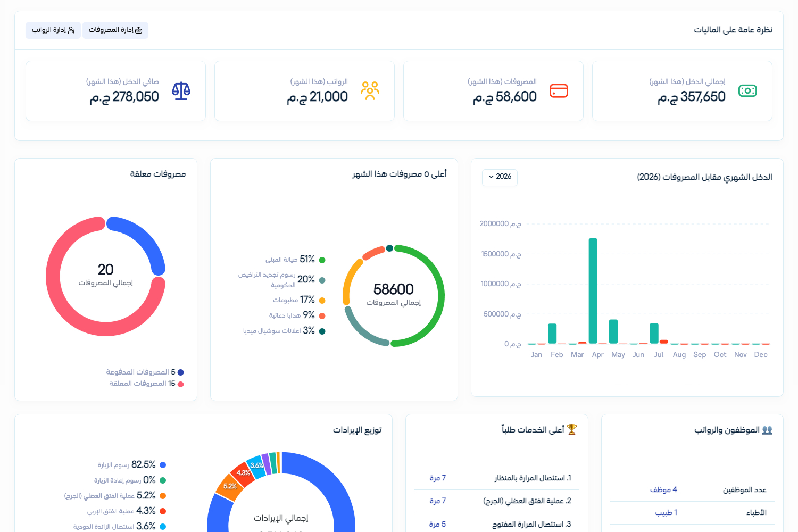Click the people icon beside الموظفون والرواتب

[x=767, y=430]
